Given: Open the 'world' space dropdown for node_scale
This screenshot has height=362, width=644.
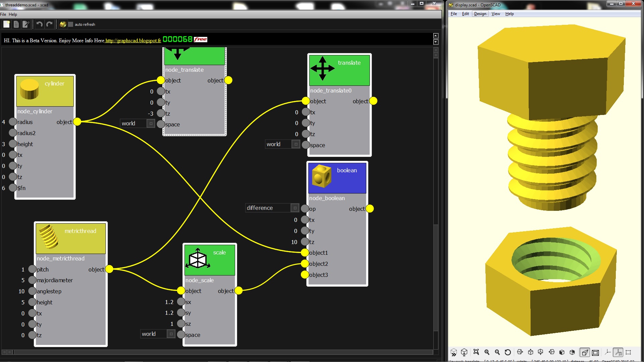Looking at the screenshot, I should 158,334.
